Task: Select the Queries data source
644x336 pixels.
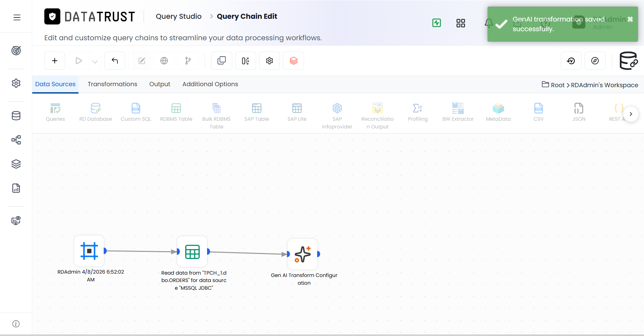Action: [55, 112]
